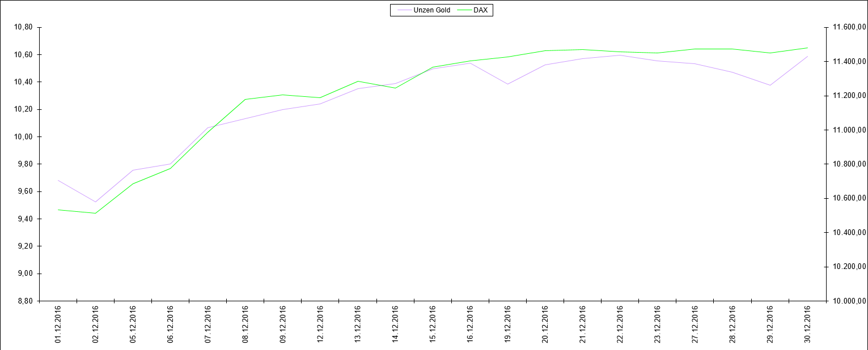Click green line's end point at 30.12.2016
This screenshot has width=868, height=350.
[807, 48]
